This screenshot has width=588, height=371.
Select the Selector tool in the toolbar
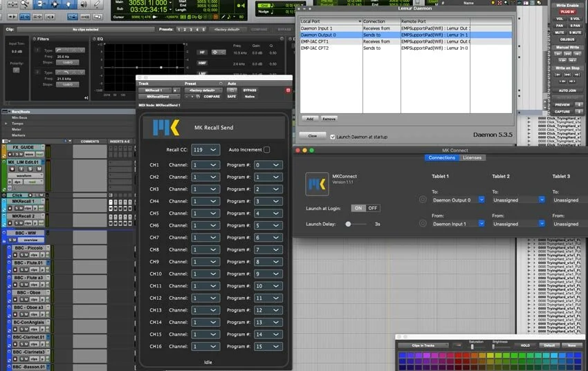(x=55, y=4)
